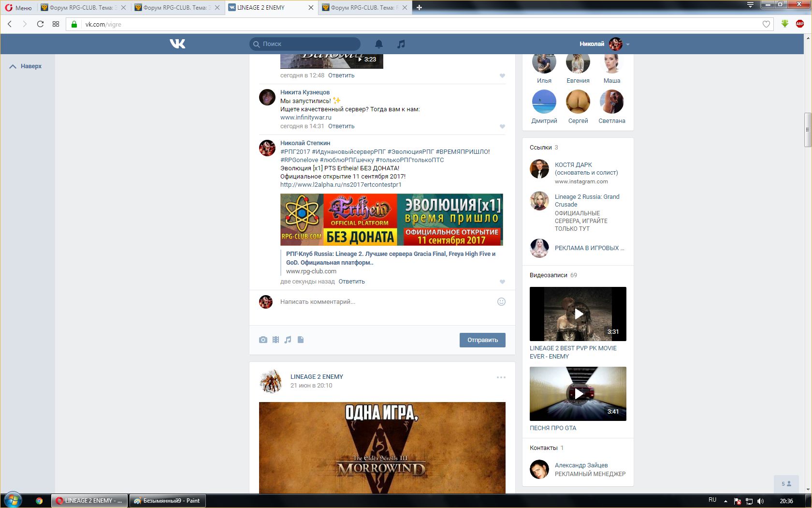The image size is (812, 508).
Task: Open the hashtag #РПГ2017
Action: click(x=295, y=152)
